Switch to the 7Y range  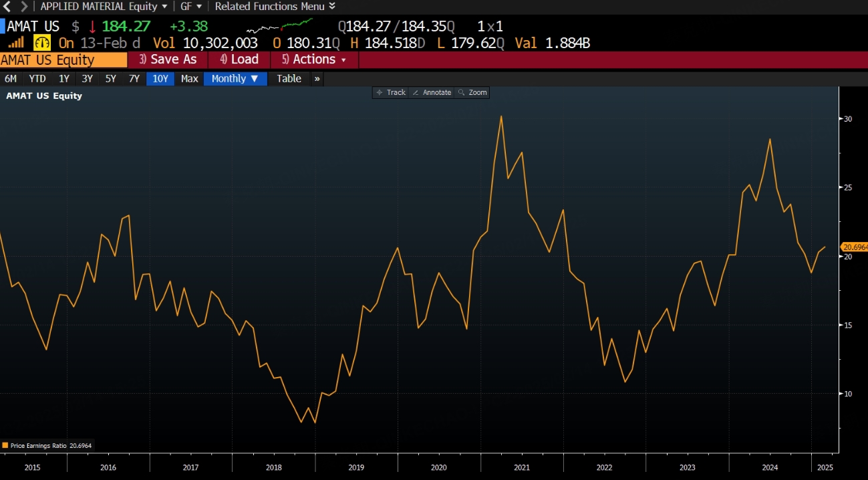click(134, 78)
